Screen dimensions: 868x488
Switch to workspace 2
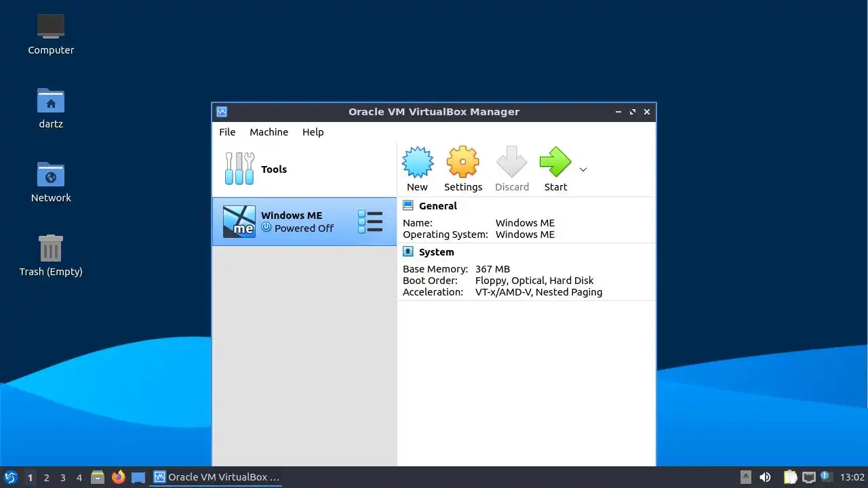(x=46, y=478)
